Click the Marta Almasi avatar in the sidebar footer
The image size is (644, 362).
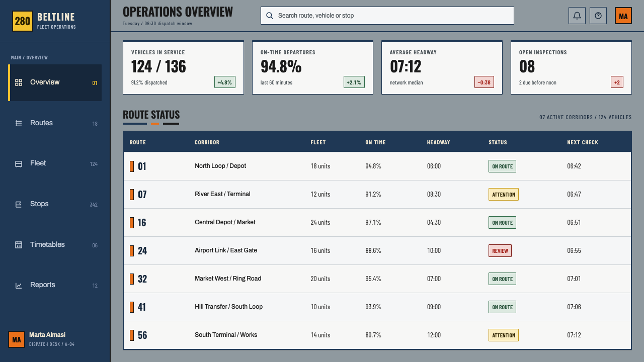pyautogui.click(x=17, y=339)
